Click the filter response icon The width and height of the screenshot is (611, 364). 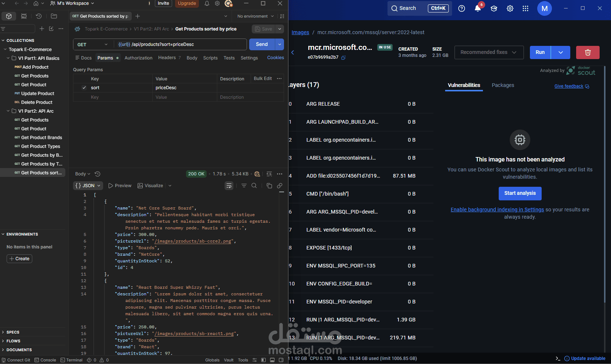coord(244,186)
